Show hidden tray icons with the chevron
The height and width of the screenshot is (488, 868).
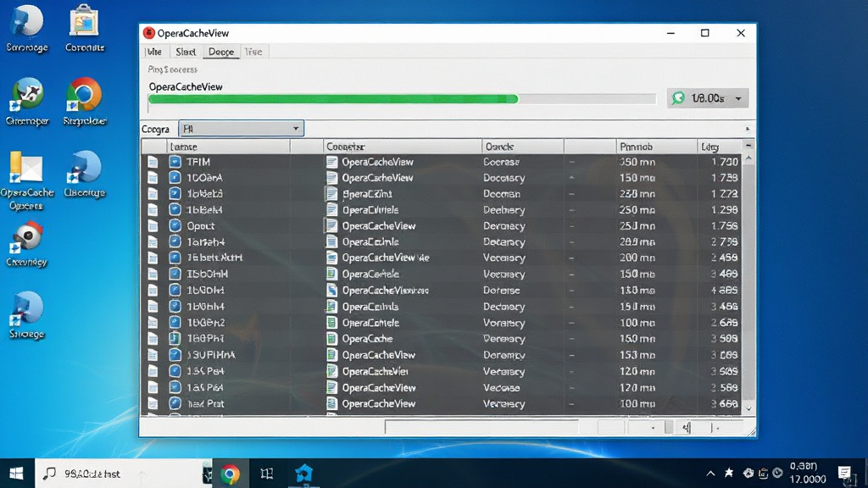[x=710, y=474]
